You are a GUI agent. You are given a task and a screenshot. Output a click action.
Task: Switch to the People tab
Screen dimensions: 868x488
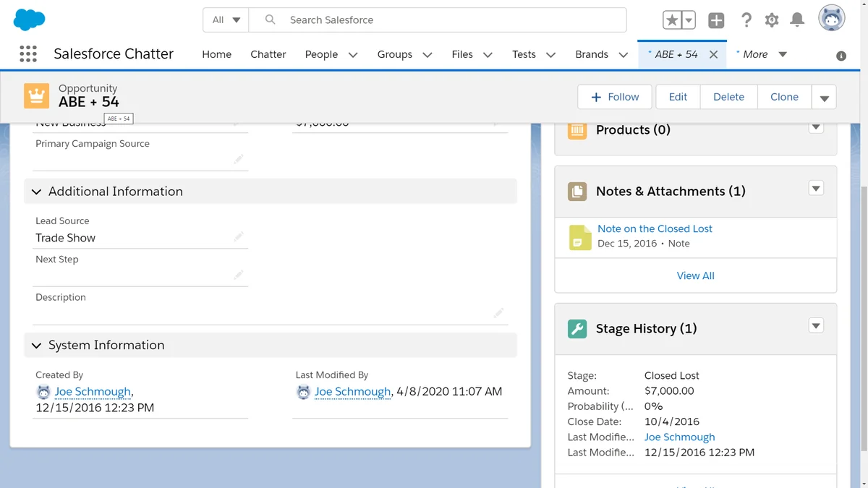(x=321, y=54)
